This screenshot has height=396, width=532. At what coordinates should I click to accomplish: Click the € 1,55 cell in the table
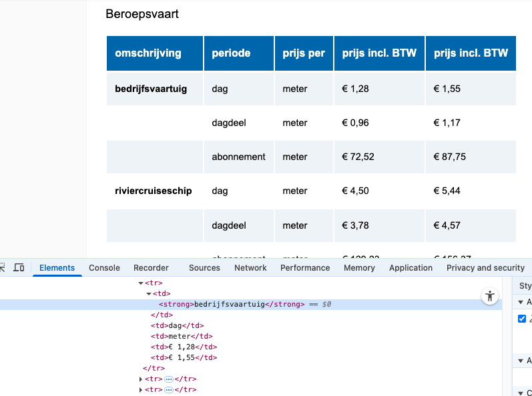tap(471, 89)
